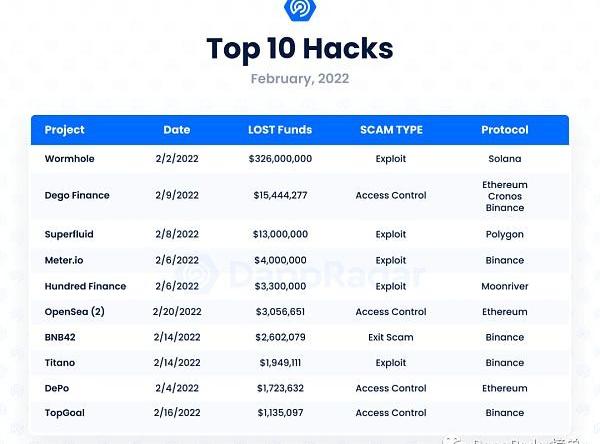Open the OpenSea (2) entry

click(x=74, y=312)
